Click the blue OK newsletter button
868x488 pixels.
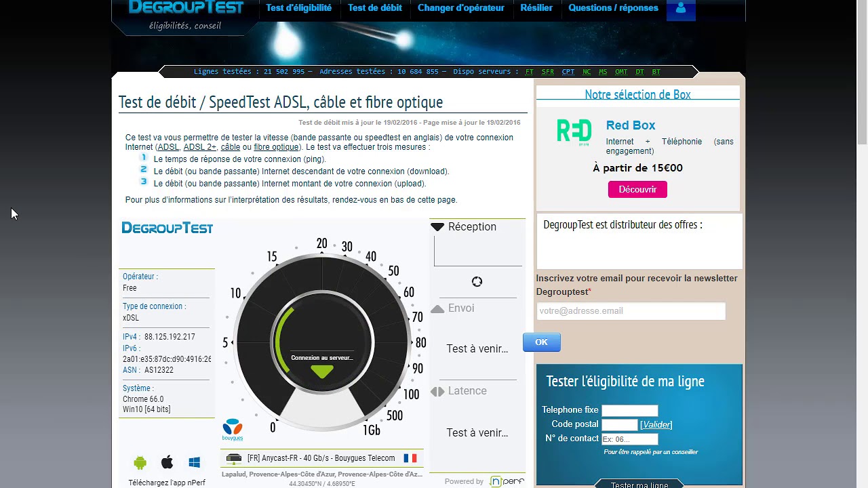click(x=541, y=342)
